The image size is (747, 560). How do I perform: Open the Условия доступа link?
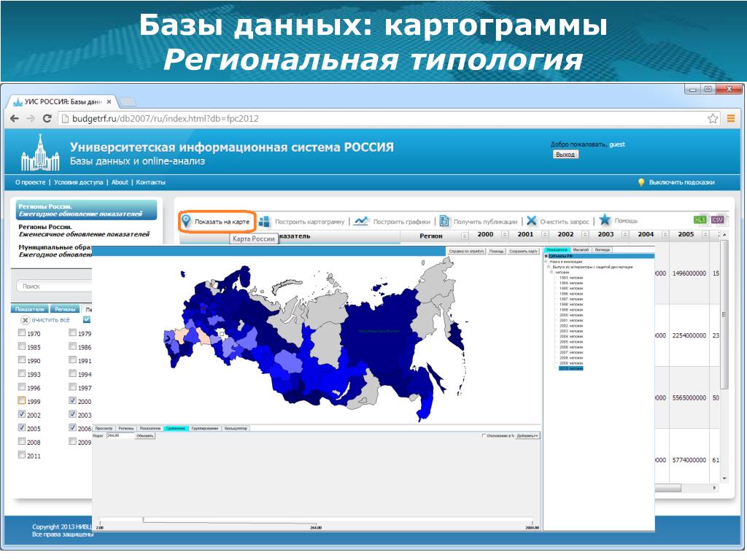tap(79, 182)
